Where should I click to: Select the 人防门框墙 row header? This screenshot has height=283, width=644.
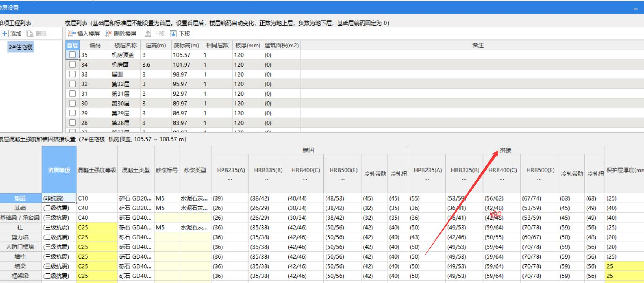pyautogui.click(x=20, y=247)
